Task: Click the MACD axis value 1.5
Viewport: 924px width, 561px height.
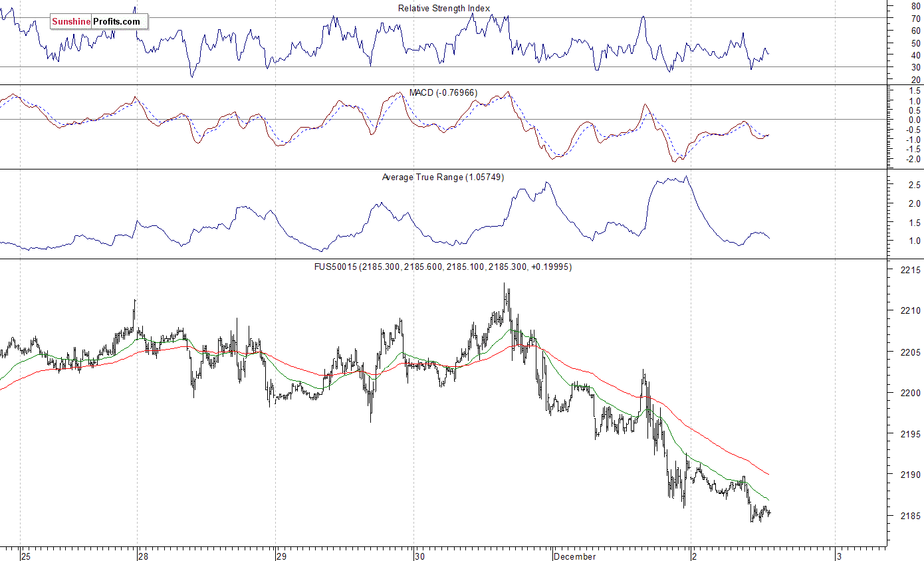Action: click(915, 91)
